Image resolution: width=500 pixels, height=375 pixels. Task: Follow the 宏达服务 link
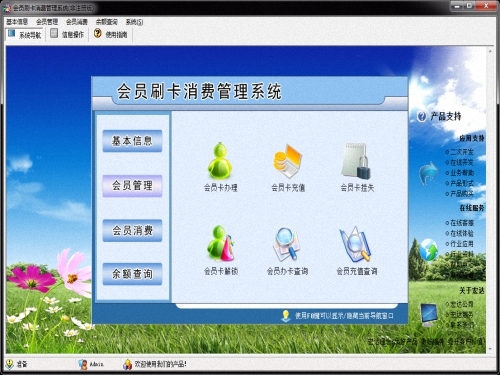point(462,314)
